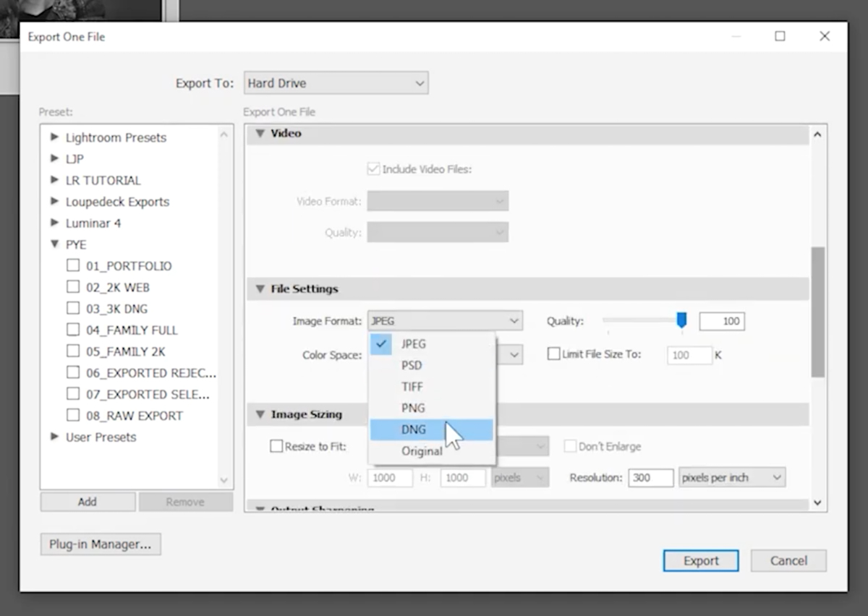
Task: Click the settings panel scroll down arrow
Action: point(817,503)
